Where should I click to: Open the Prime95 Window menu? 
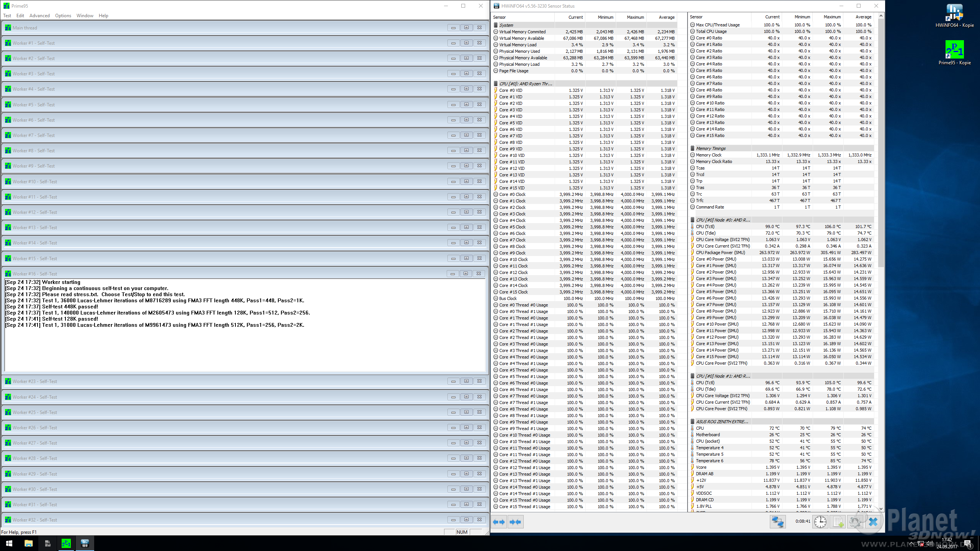pos(85,16)
